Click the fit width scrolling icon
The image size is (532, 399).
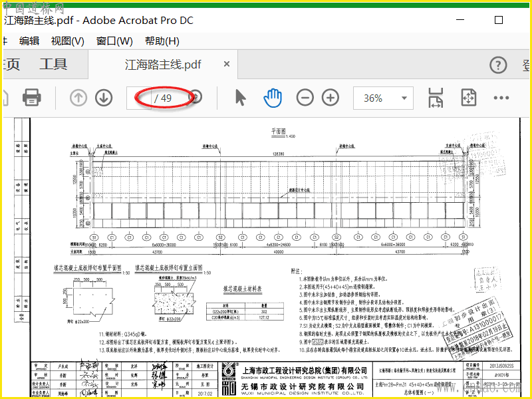click(x=436, y=98)
